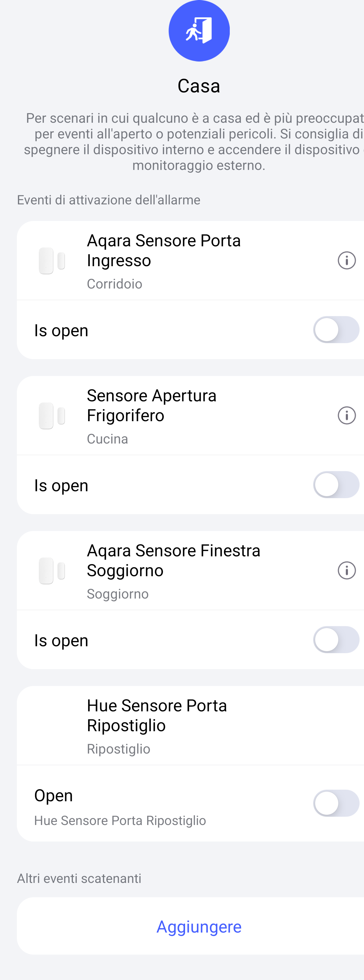Screen dimensions: 364x980
Task: Enable Is open for Porta Ingresso
Action: point(336,330)
